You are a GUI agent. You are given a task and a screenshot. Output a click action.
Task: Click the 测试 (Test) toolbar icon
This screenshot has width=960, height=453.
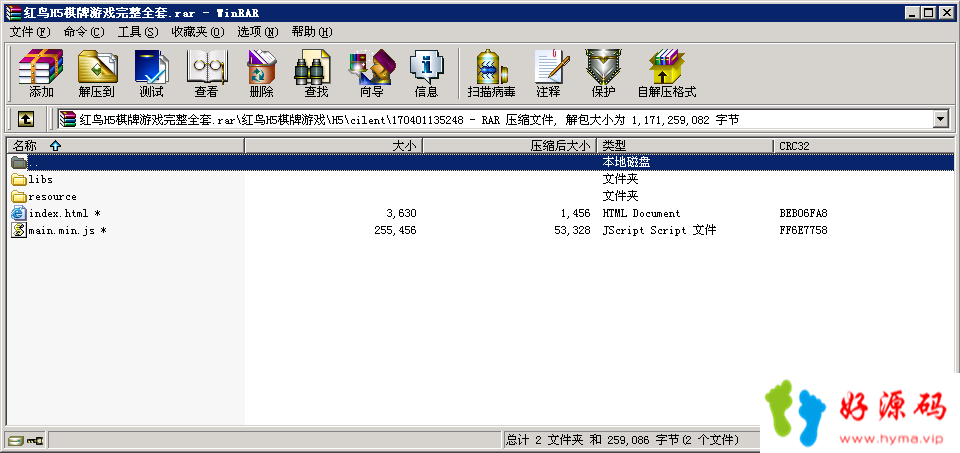click(152, 67)
